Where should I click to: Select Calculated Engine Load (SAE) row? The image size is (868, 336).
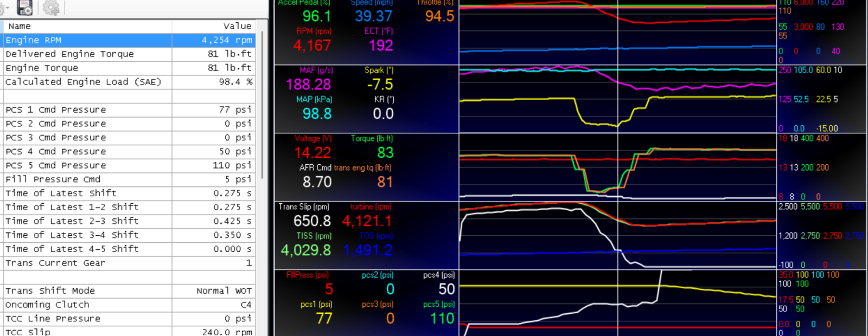(129, 82)
